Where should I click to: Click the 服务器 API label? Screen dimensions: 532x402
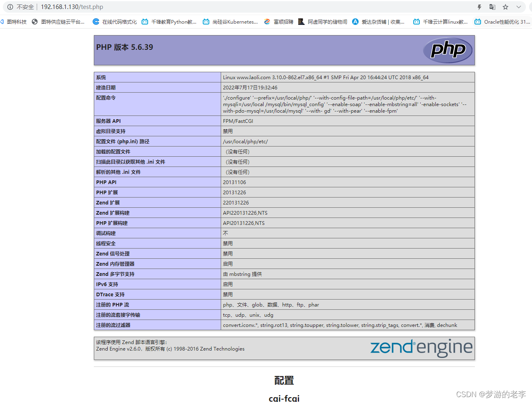(109, 121)
